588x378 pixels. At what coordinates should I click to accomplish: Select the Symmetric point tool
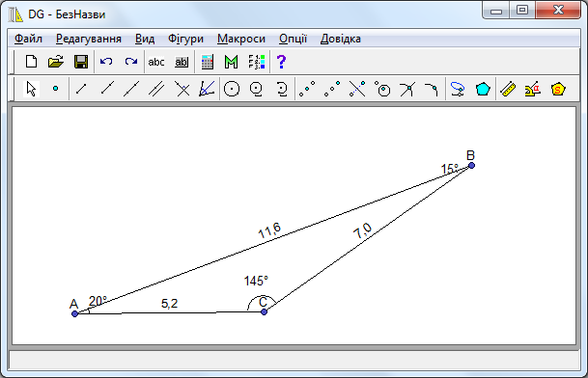click(332, 89)
